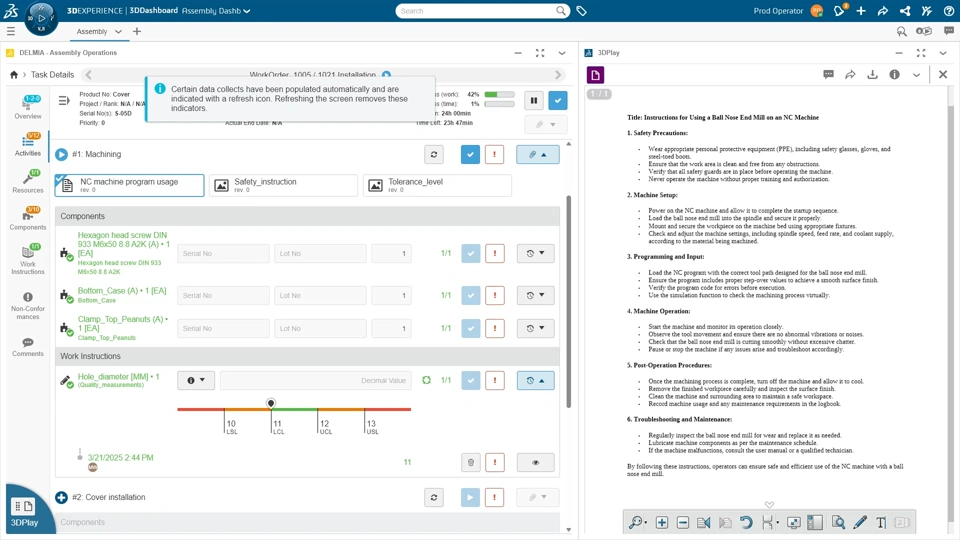Open the notifications icon in top bar
960x540 pixels.
(x=839, y=11)
